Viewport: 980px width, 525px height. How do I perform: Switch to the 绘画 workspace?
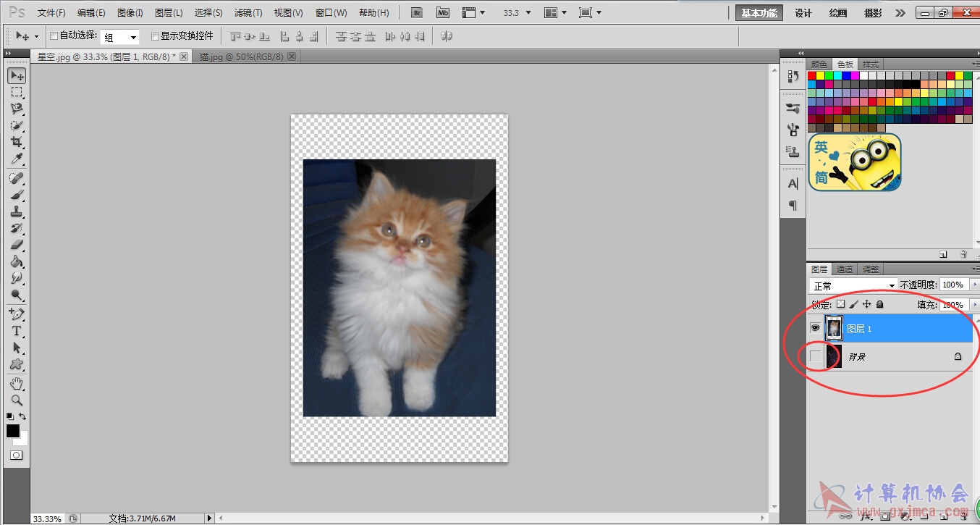coord(838,13)
